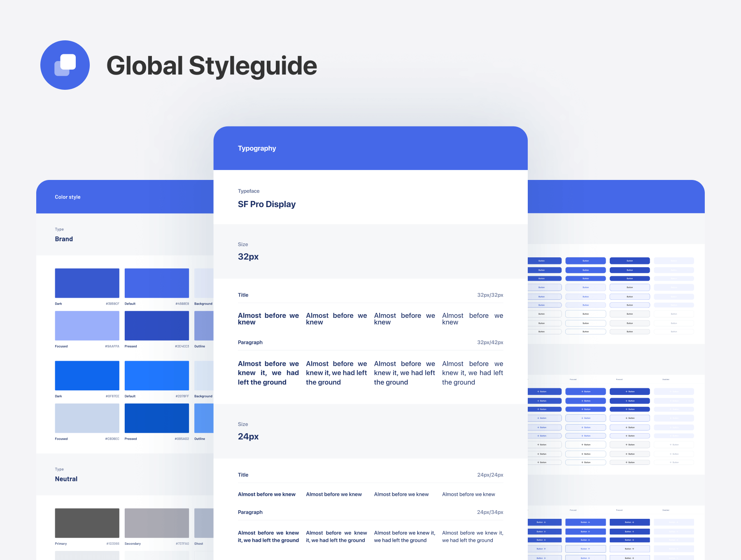Pick the Dark #0F67EE blue swatch
This screenshot has width=741, height=560.
click(87, 376)
